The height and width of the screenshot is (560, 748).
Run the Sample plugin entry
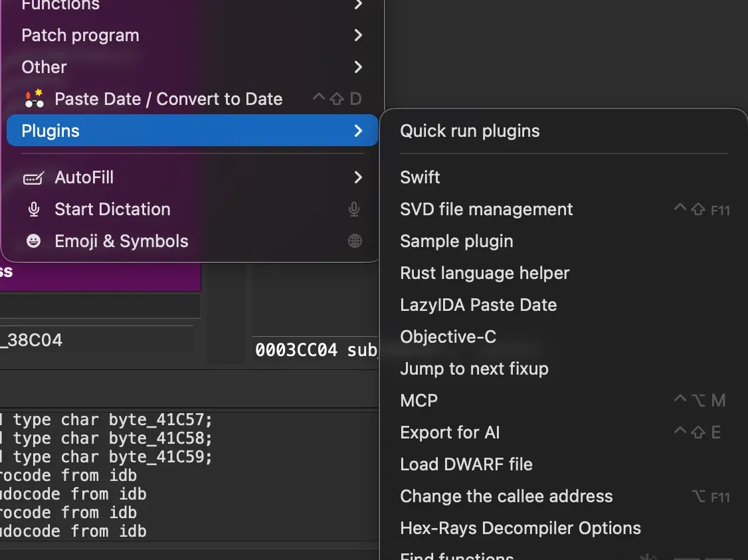click(x=564, y=241)
